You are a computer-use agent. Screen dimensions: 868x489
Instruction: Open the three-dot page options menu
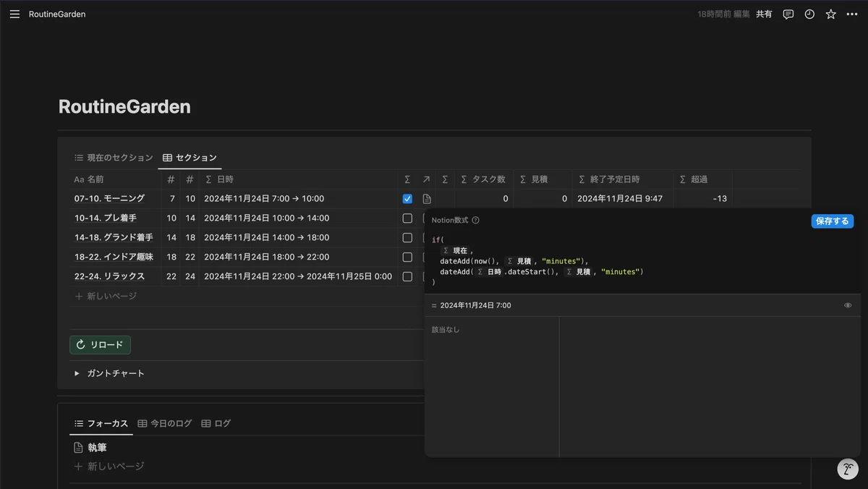(x=852, y=14)
